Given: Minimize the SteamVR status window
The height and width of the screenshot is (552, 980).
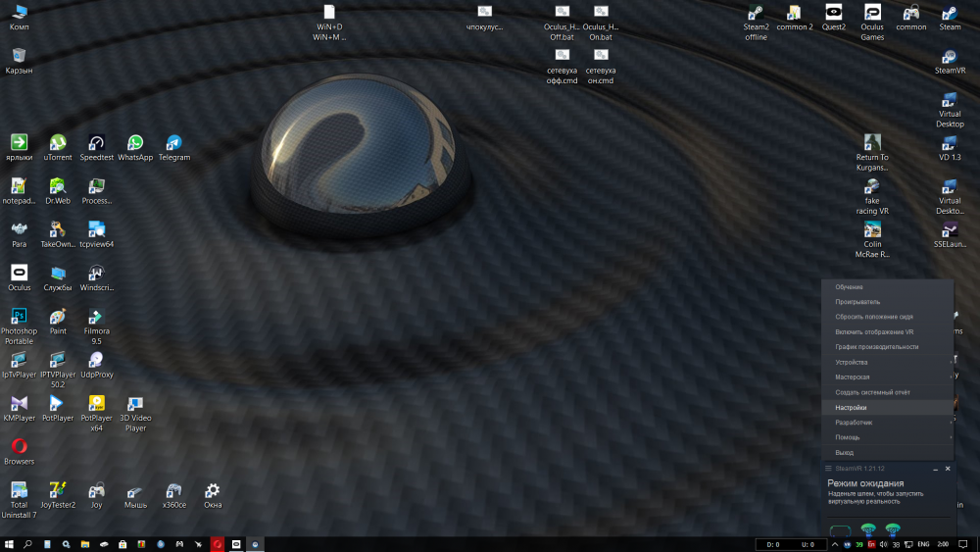Looking at the screenshot, I should pyautogui.click(x=936, y=469).
